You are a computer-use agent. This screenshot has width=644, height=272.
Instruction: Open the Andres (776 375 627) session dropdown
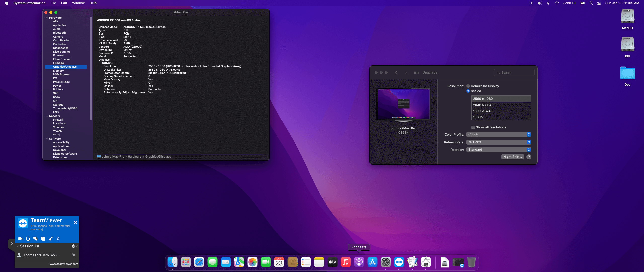click(59, 255)
